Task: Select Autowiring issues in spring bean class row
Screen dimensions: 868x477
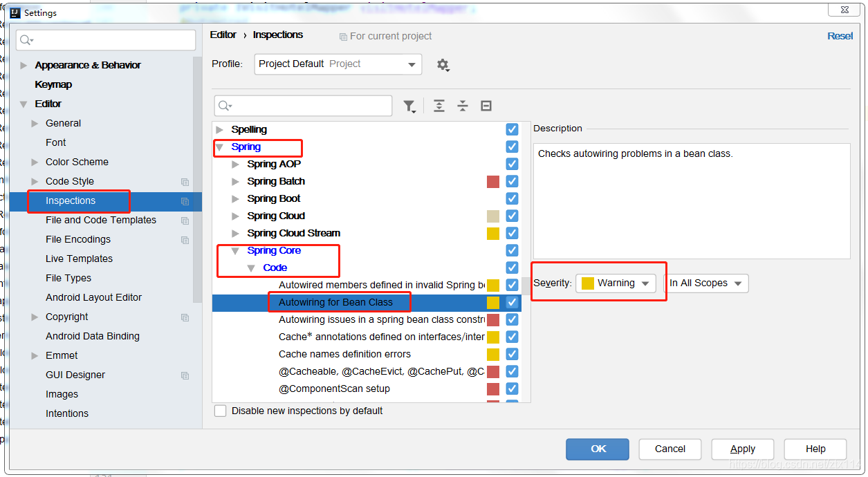Action: [382, 319]
